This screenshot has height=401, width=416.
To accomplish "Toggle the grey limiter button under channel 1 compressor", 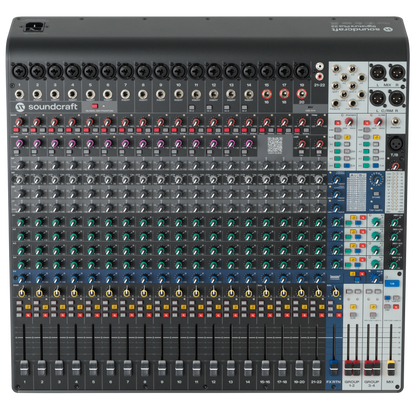I will (x=16, y=152).
